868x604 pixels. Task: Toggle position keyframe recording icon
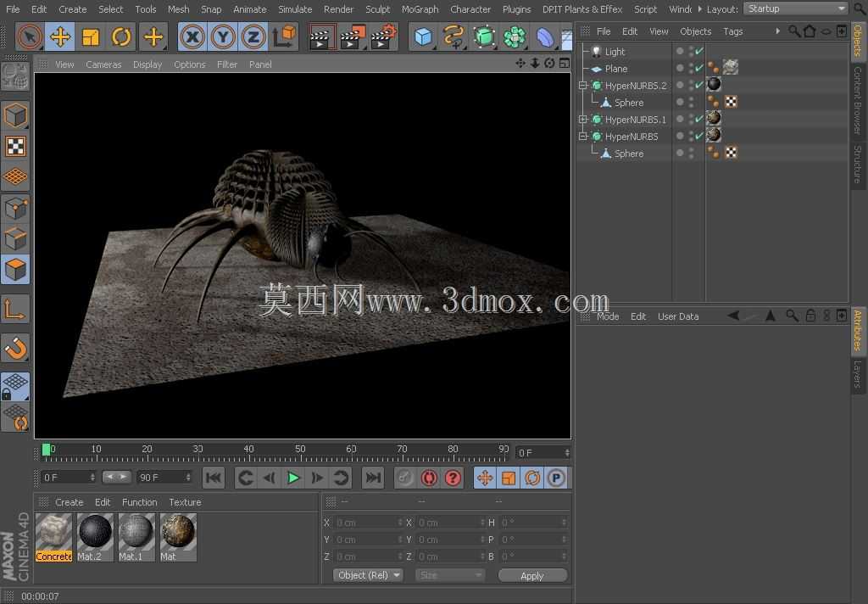click(x=485, y=478)
